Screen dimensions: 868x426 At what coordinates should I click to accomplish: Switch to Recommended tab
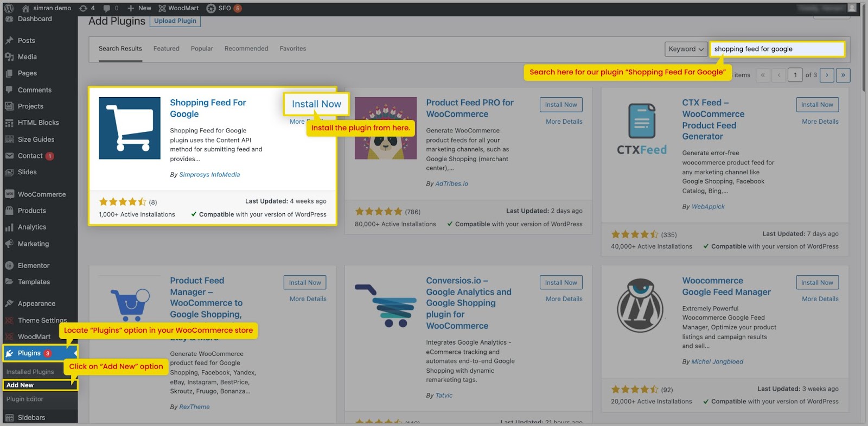pos(246,48)
